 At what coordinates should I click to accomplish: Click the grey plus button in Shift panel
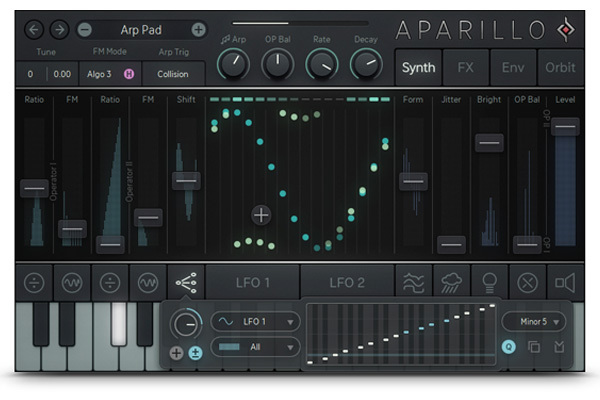(x=176, y=353)
